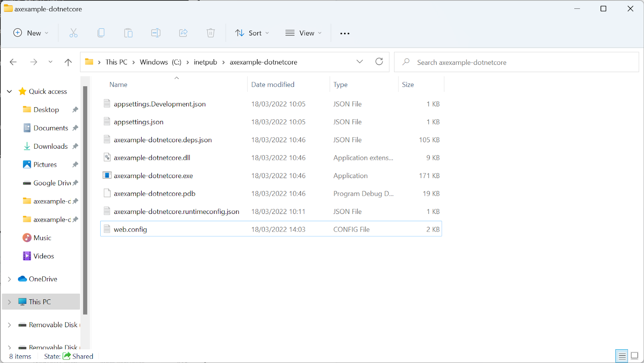Open the New item dropdown
This screenshot has width=644, height=363.
pos(31,33)
